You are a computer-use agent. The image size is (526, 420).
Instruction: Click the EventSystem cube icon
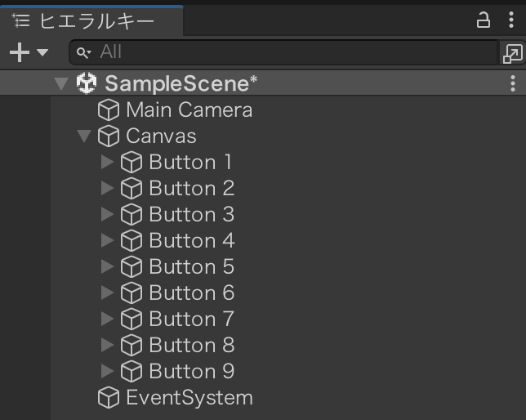pyautogui.click(x=108, y=398)
